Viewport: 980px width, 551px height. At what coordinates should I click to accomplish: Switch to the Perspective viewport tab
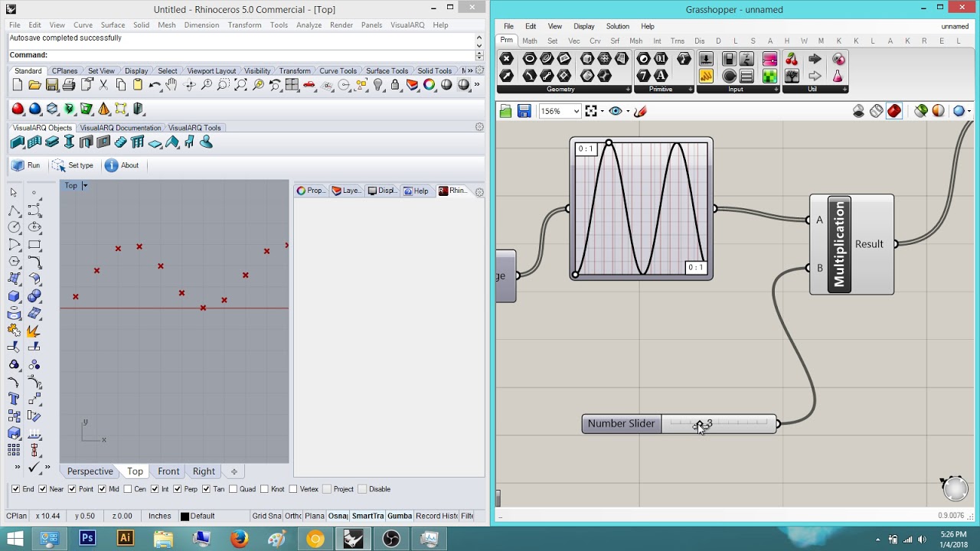coord(90,471)
